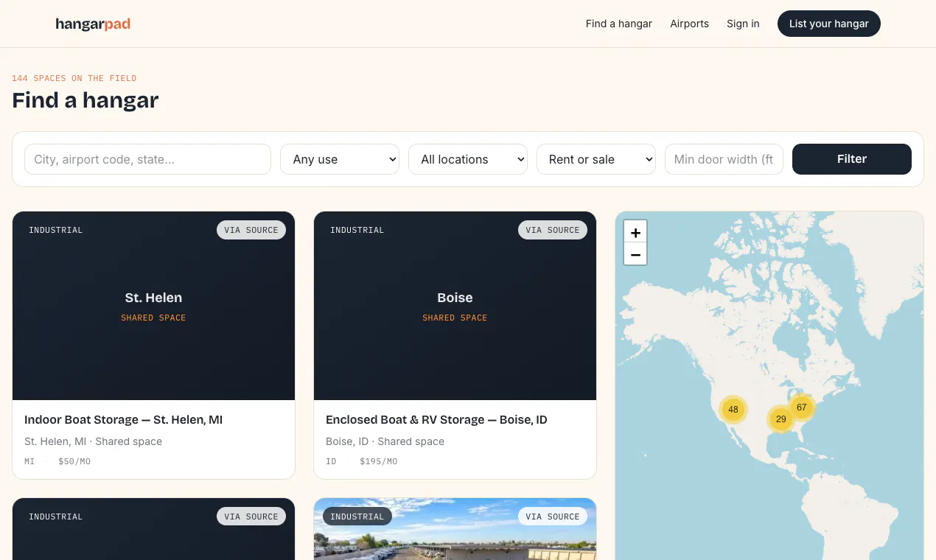
Task: Click INDUSTRIAL tag on St. Helen card
Action: tap(56, 230)
